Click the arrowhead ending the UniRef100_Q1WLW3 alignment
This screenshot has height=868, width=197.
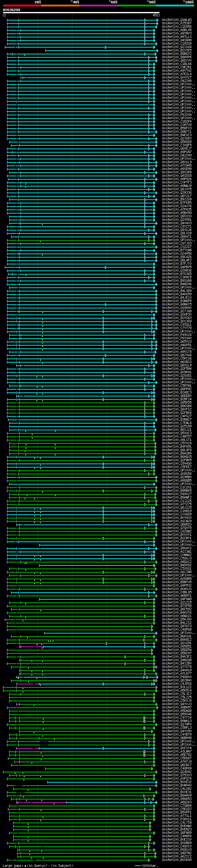[x=157, y=20]
